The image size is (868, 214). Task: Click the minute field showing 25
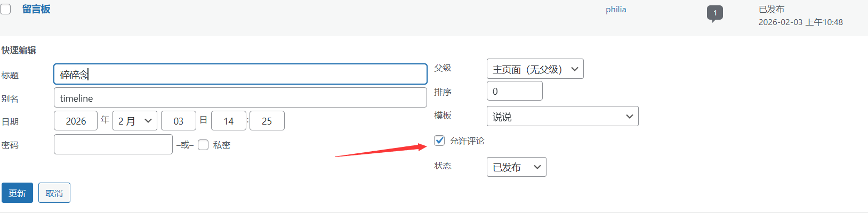[267, 121]
